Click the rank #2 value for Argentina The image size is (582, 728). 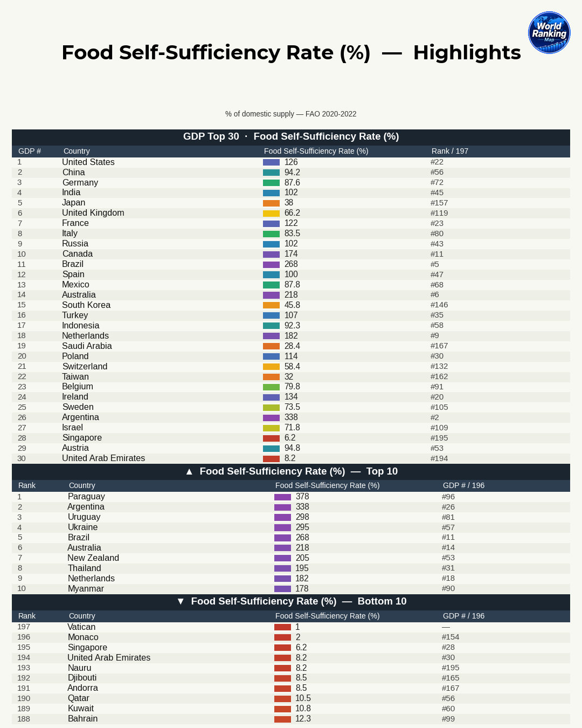coord(435,417)
